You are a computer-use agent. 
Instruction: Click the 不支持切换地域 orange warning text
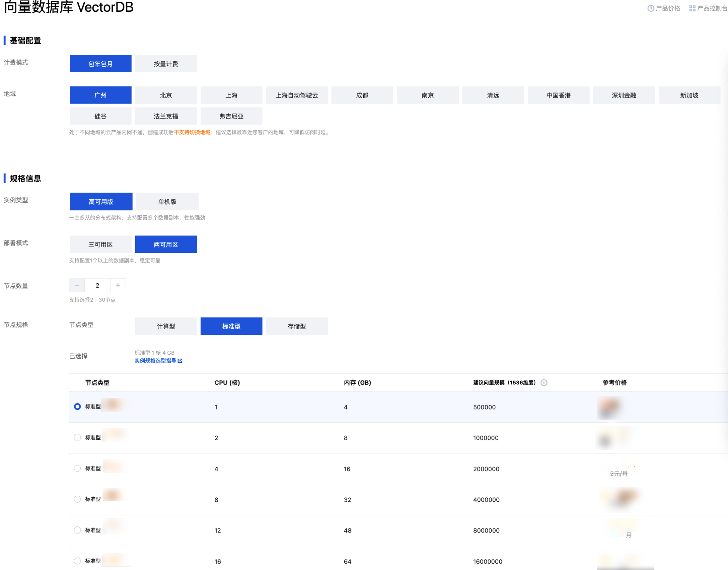(x=192, y=133)
